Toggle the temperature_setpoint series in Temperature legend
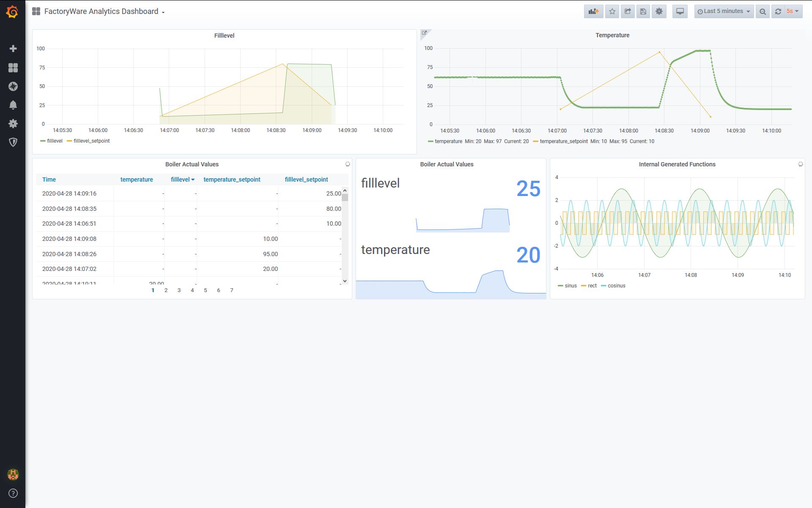This screenshot has width=812, height=508. point(563,141)
